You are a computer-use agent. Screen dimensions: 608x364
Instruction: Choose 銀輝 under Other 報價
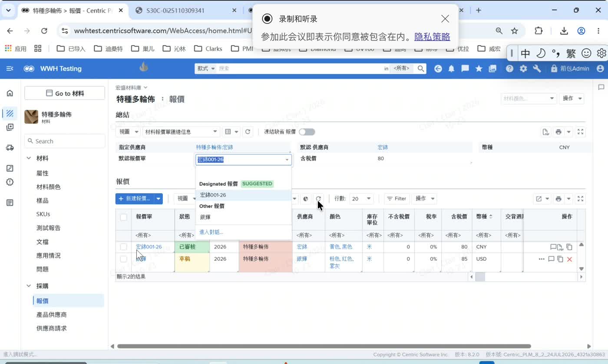(243, 217)
